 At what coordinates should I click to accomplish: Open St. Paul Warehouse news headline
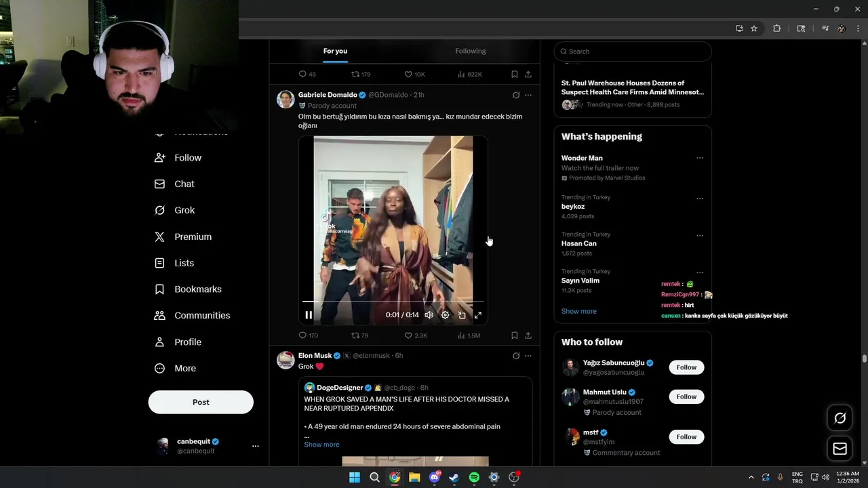point(633,87)
